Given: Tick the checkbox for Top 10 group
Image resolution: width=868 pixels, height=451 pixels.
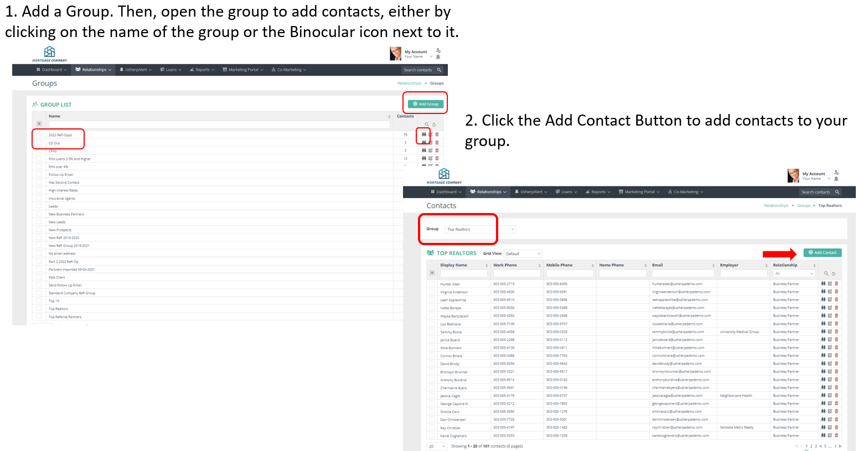Looking at the screenshot, I should 39,301.
